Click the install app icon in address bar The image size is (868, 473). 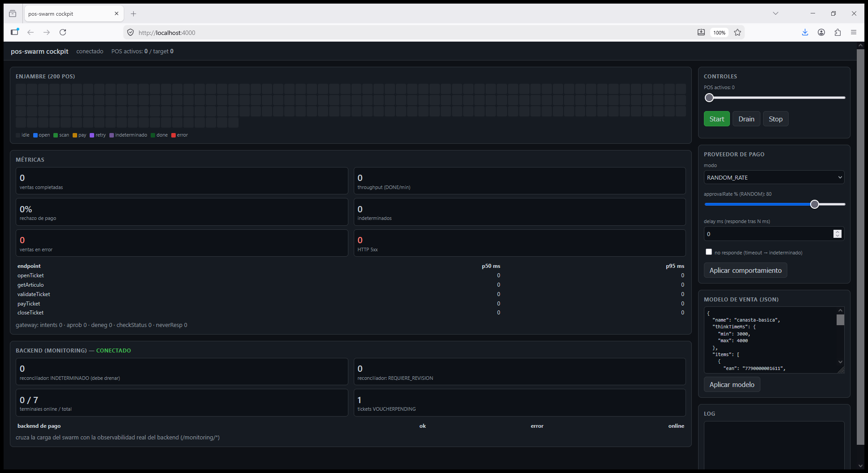click(701, 32)
